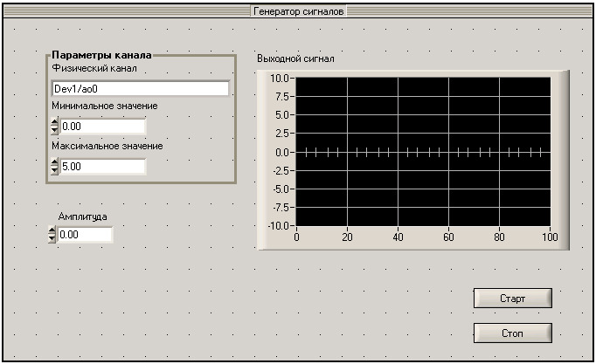Click the 20 label on the X axis
Image resolution: width=596 pixels, height=364 pixels.
(347, 237)
